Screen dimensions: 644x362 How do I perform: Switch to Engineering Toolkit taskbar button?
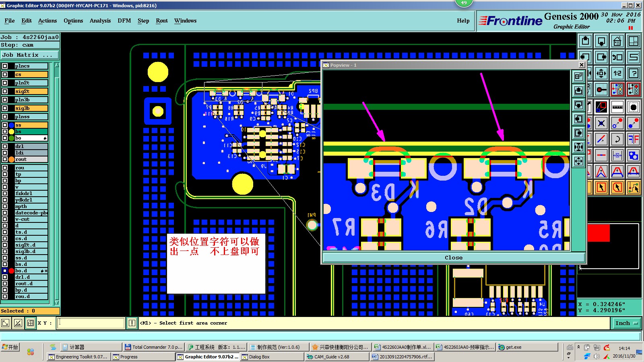point(78,357)
